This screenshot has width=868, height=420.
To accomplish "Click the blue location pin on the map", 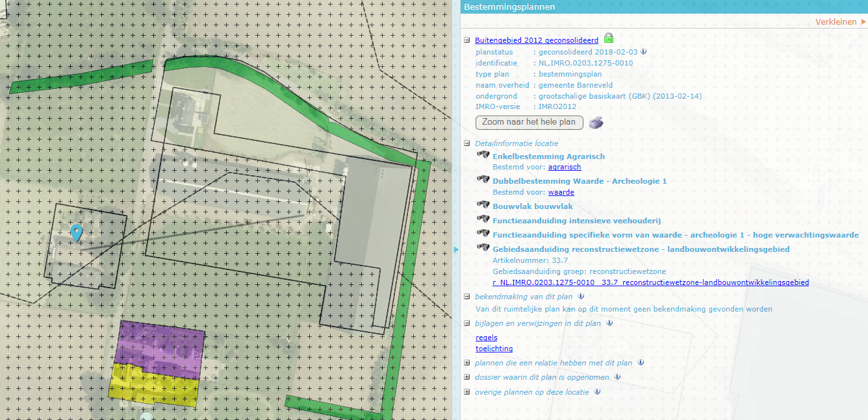I will pos(77,234).
